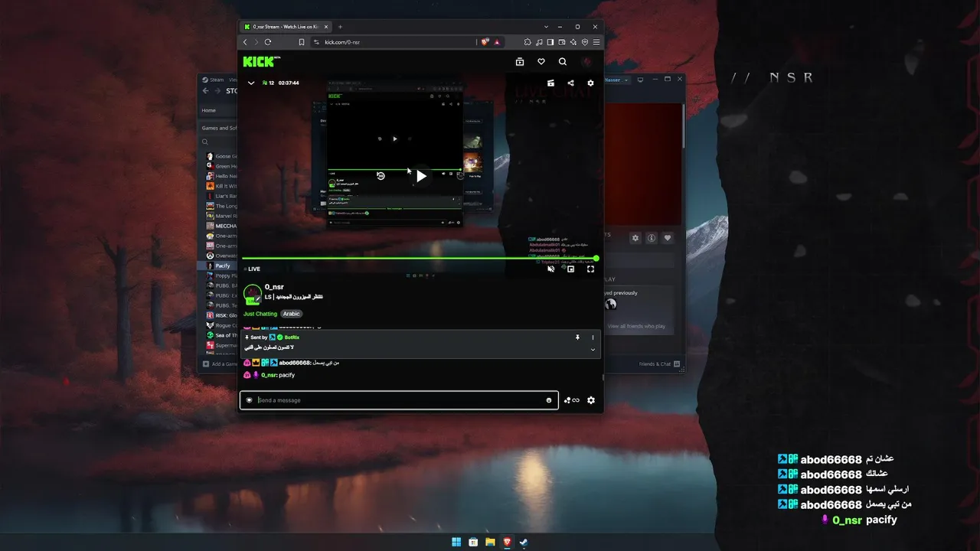Open the Brave Leo AI sparkle icon
This screenshot has height=551, width=980.
point(573,42)
